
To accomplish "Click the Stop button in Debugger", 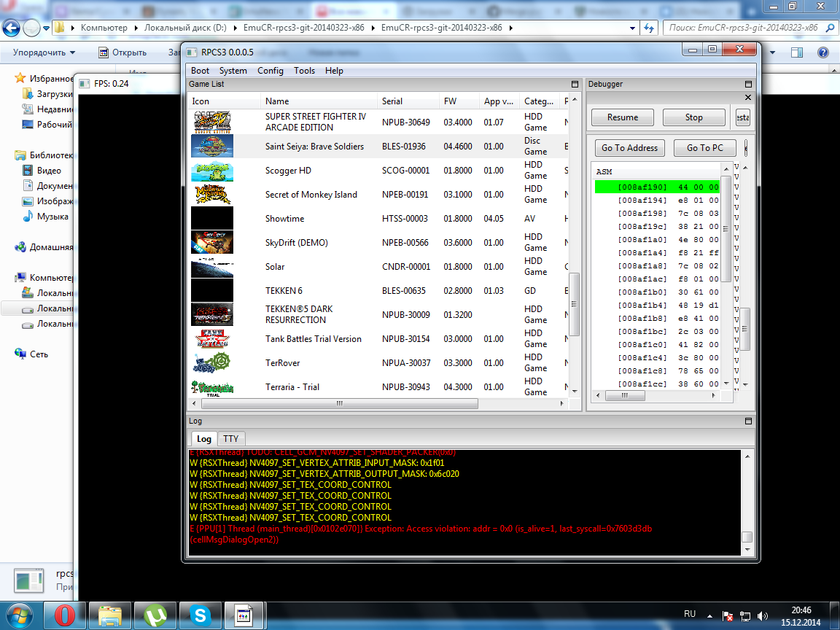I will [693, 117].
